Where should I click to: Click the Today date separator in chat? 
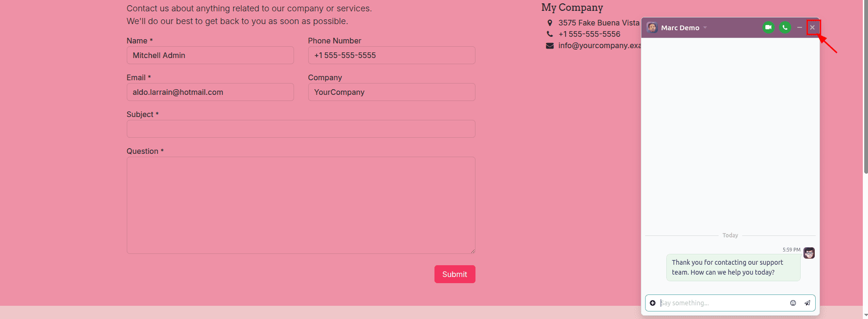tap(730, 235)
